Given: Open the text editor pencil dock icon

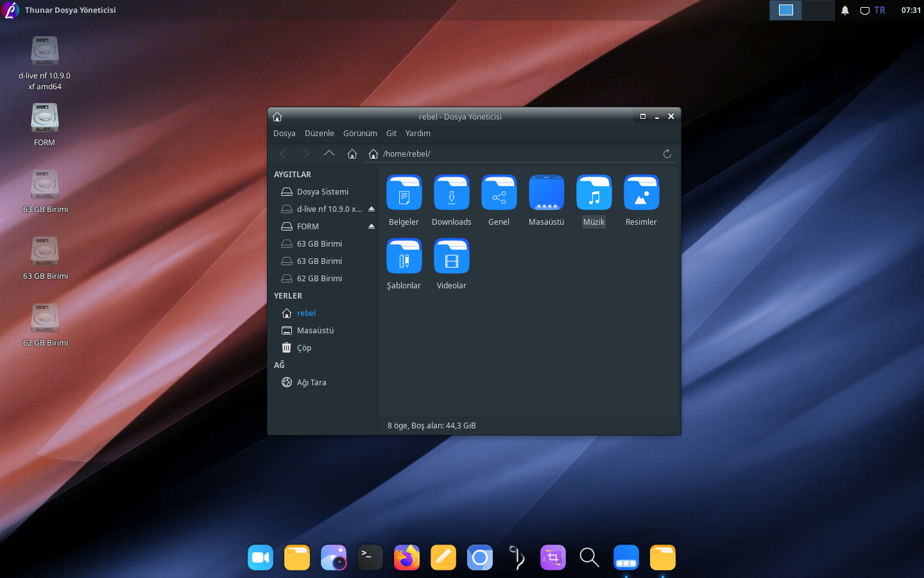Looking at the screenshot, I should click(x=443, y=557).
